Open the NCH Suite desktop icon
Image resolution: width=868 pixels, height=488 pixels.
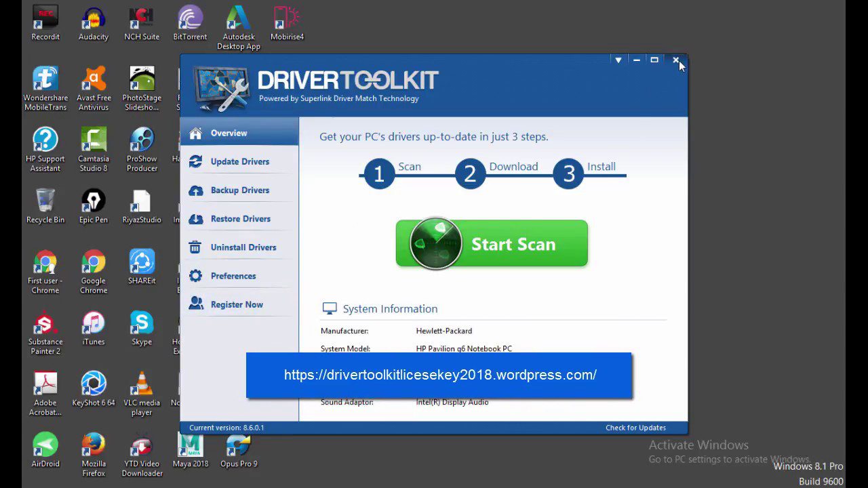pyautogui.click(x=142, y=24)
